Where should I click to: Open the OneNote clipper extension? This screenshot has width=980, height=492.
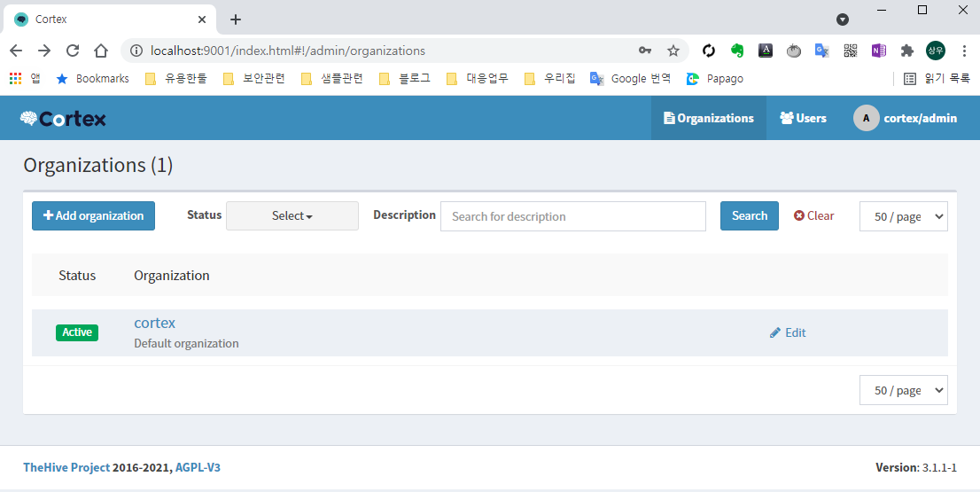click(879, 51)
